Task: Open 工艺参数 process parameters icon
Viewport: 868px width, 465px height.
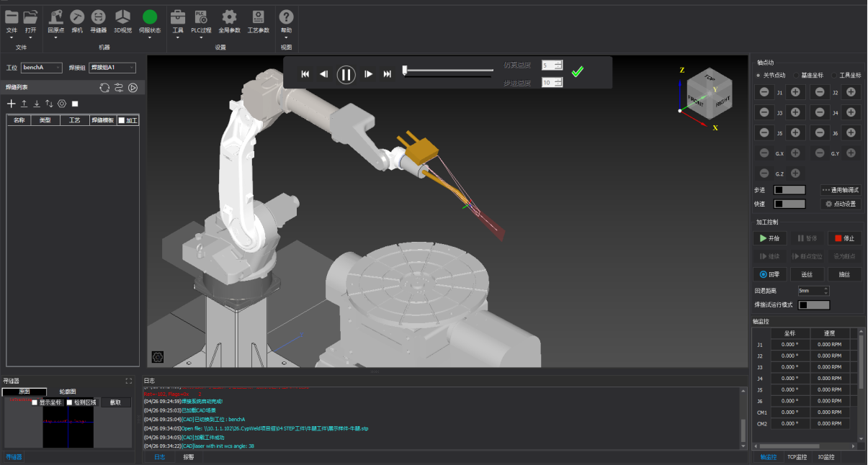Action: click(x=258, y=17)
